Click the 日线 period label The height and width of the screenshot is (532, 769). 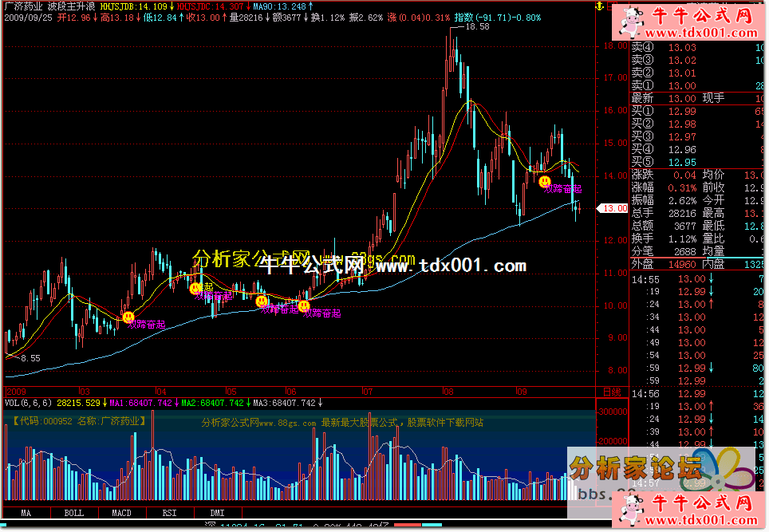click(612, 392)
